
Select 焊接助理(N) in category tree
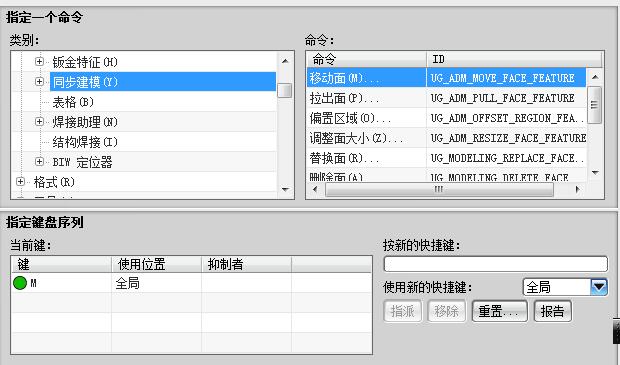(x=85, y=122)
